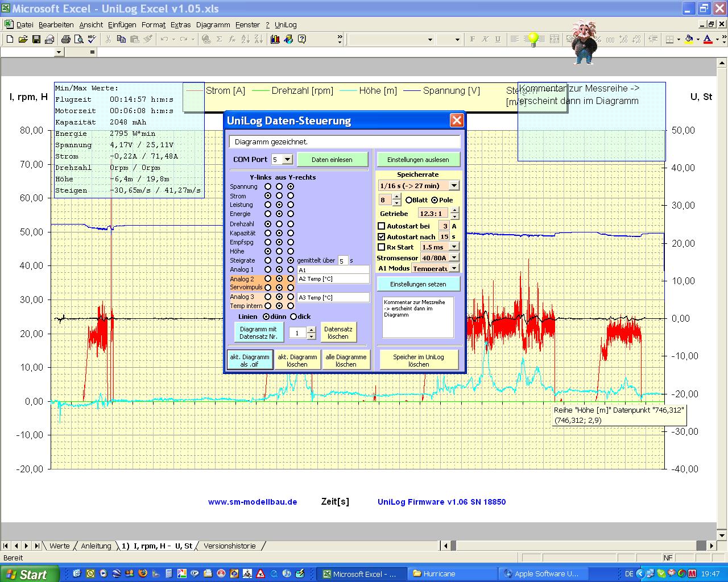The height and width of the screenshot is (582, 728).
Task: Open the Speicherrate 1/16 s dropdown
Action: [x=454, y=186]
